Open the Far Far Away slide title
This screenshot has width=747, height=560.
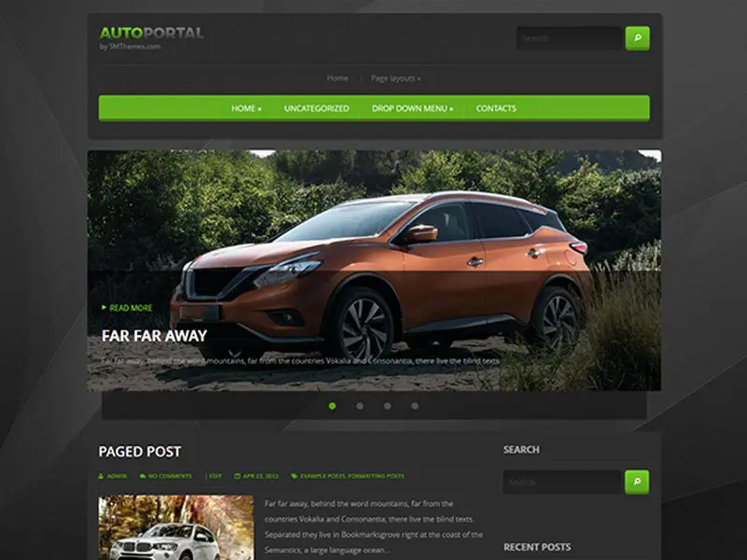(x=154, y=336)
